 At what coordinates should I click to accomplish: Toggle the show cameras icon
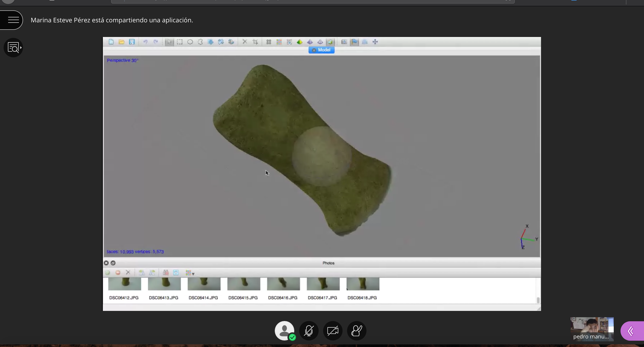(x=344, y=42)
